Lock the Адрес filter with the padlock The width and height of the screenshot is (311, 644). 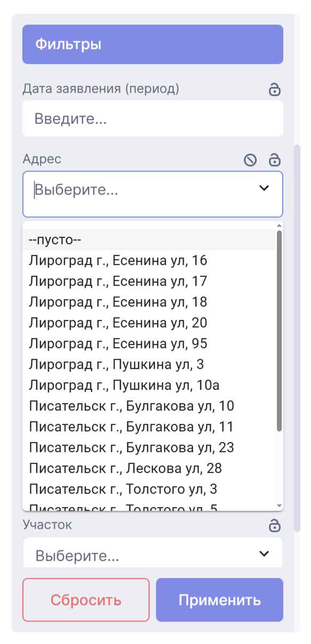(x=274, y=158)
